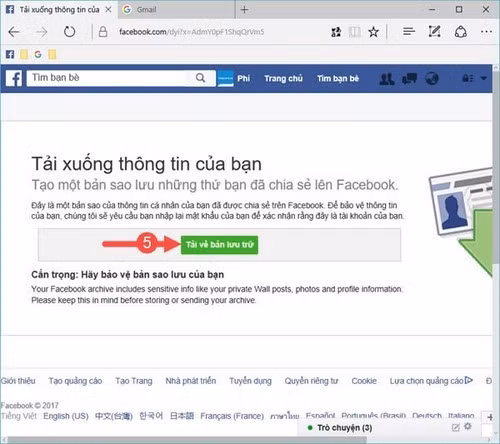The image size is (500, 444).
Task: Click the green Tải về bản lưu trữ button
Action: click(x=219, y=245)
